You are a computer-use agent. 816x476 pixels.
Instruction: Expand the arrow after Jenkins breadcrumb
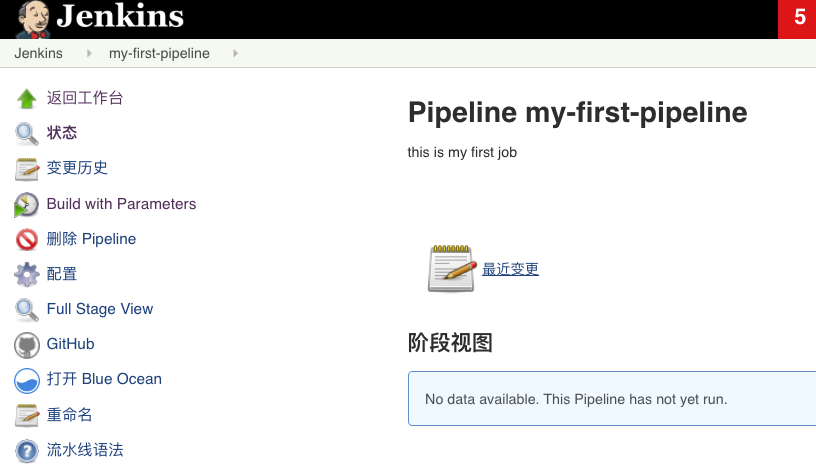(x=89, y=53)
